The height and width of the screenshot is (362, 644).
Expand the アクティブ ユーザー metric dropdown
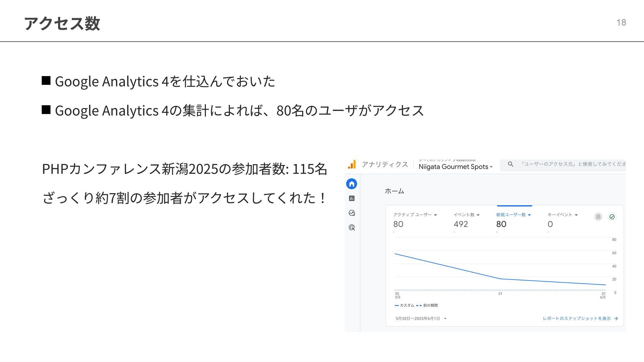[x=435, y=215]
